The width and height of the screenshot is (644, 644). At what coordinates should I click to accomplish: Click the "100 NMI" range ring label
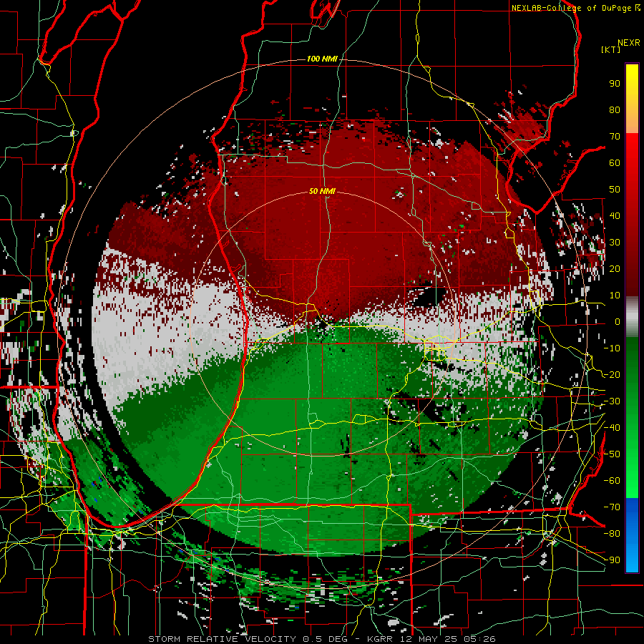[x=322, y=59]
